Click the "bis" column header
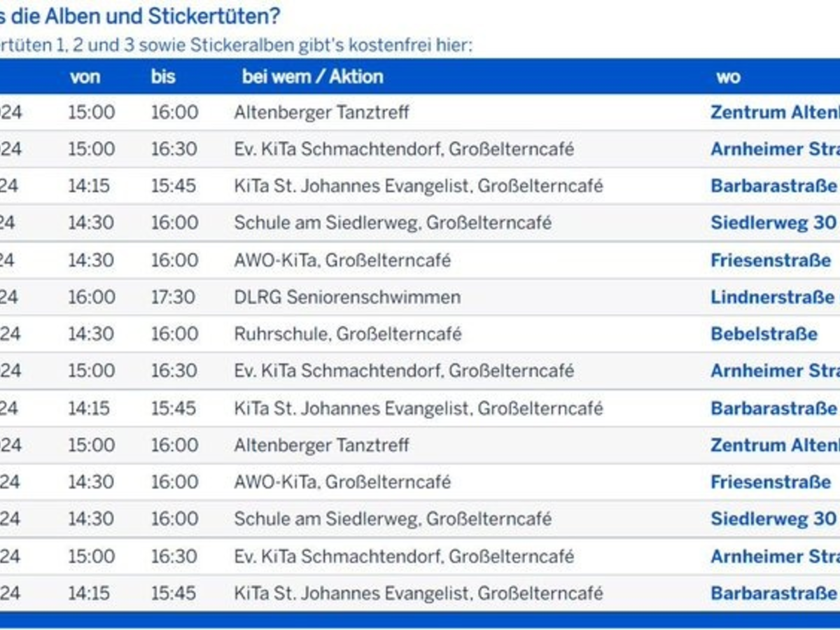Screen dimensions: 840x630 click(163, 76)
